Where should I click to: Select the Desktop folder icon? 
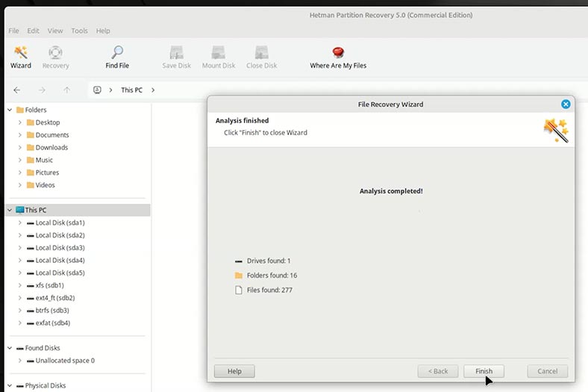coord(31,122)
